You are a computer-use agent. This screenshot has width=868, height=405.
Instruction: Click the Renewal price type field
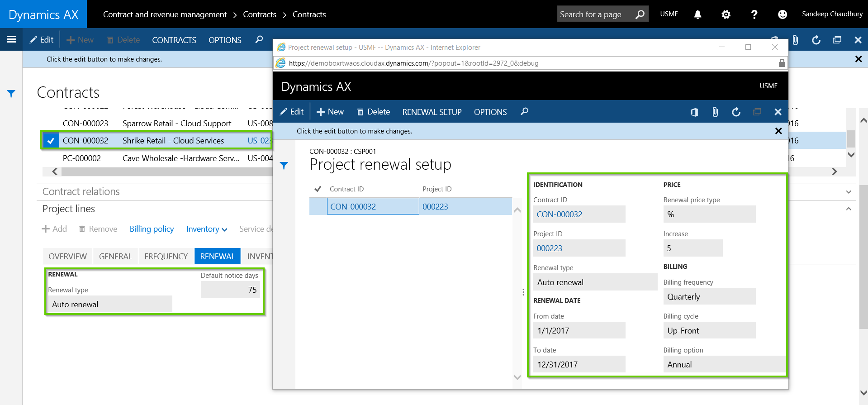point(709,214)
